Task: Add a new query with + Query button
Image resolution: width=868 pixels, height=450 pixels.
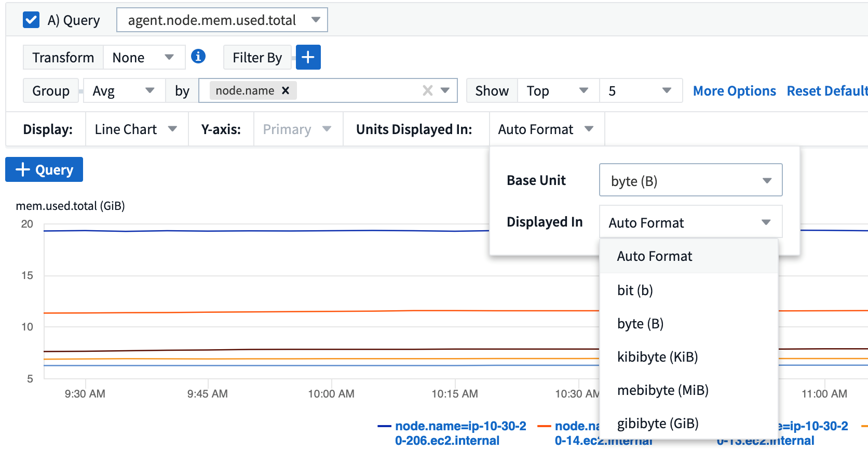Action: point(44,169)
